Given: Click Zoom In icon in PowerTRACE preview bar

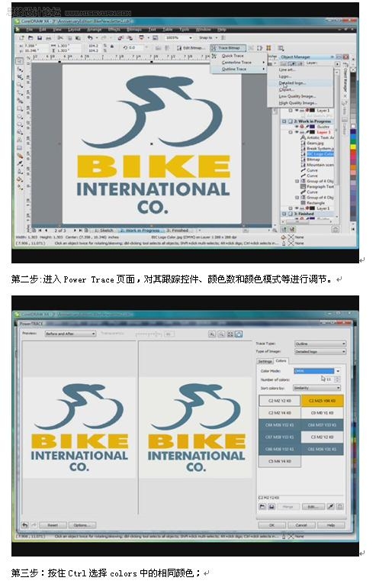Looking at the screenshot, I should click(x=212, y=334).
